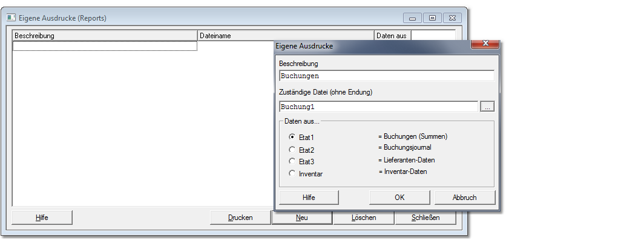This screenshot has width=644, height=240.
Task: Select the empty first row in Beschreibung list
Action: [105, 46]
